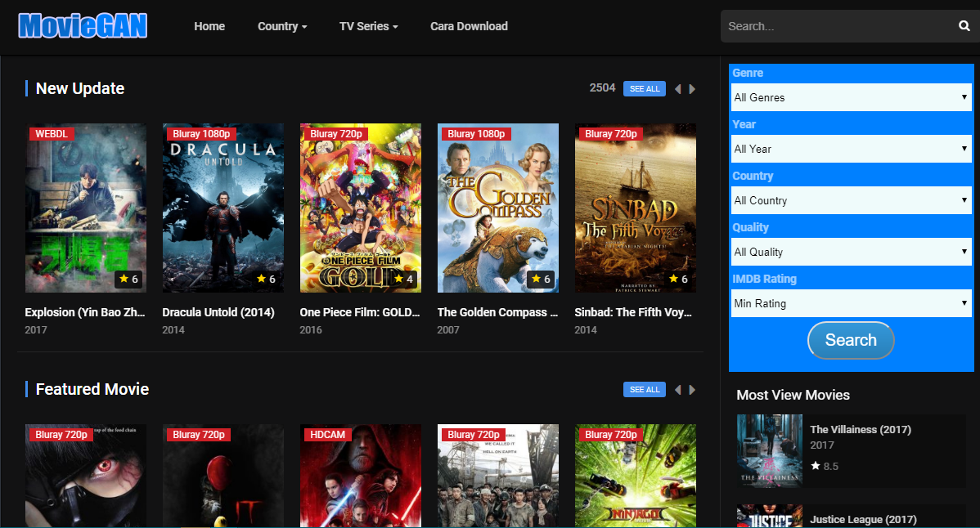This screenshot has width=980, height=528.
Task: Click rating star badge on Dracula Untold poster
Action: coord(266,279)
